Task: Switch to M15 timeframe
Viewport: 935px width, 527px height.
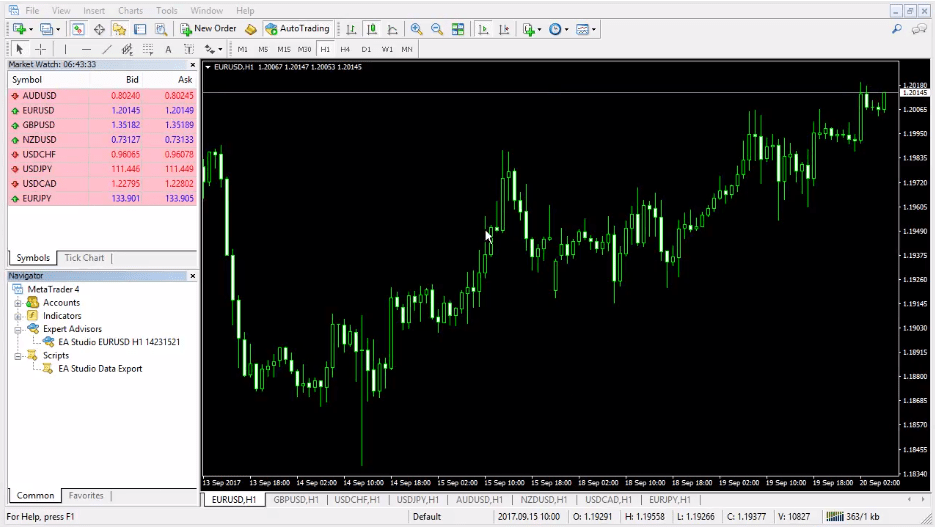Action: tap(284, 49)
